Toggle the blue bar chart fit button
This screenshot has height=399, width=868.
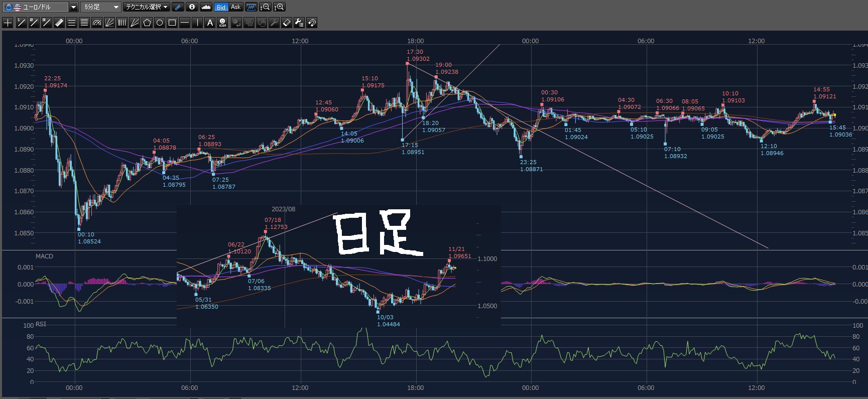point(251,7)
